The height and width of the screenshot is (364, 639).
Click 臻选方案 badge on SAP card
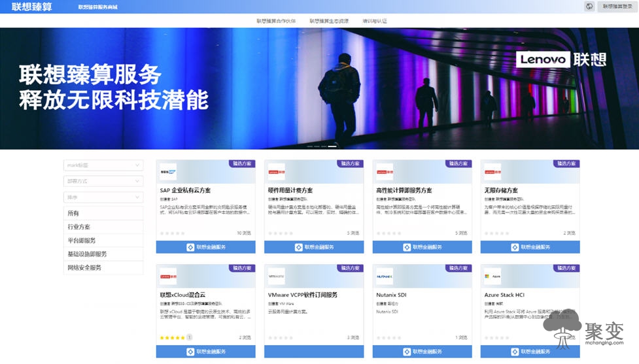click(242, 163)
